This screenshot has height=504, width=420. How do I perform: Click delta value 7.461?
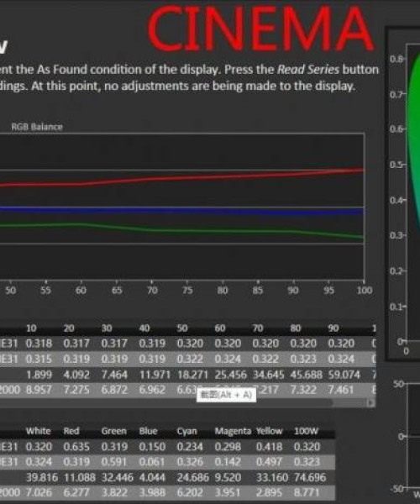(341, 390)
